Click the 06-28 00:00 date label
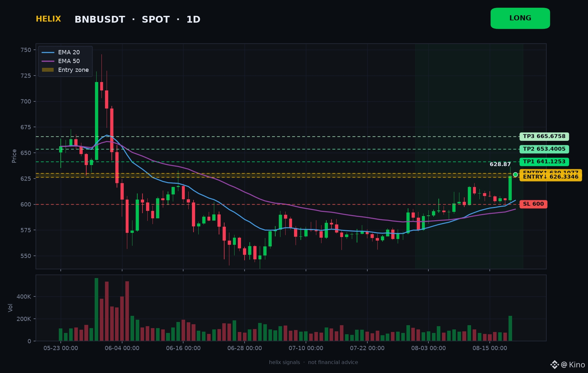 coord(245,348)
